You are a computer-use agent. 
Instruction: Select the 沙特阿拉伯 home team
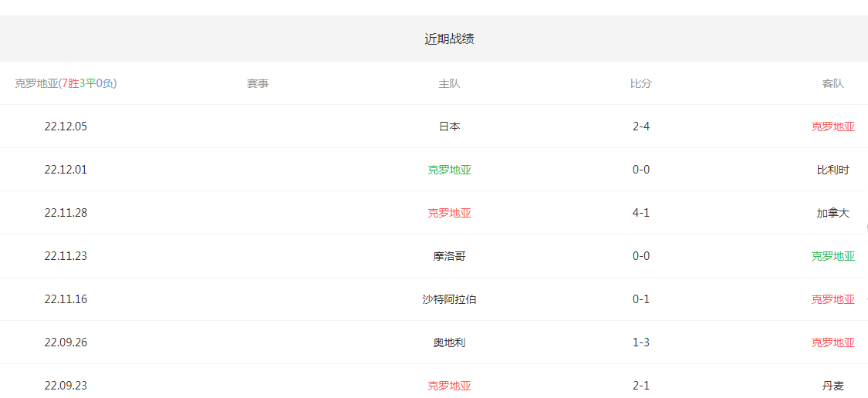coord(449,299)
